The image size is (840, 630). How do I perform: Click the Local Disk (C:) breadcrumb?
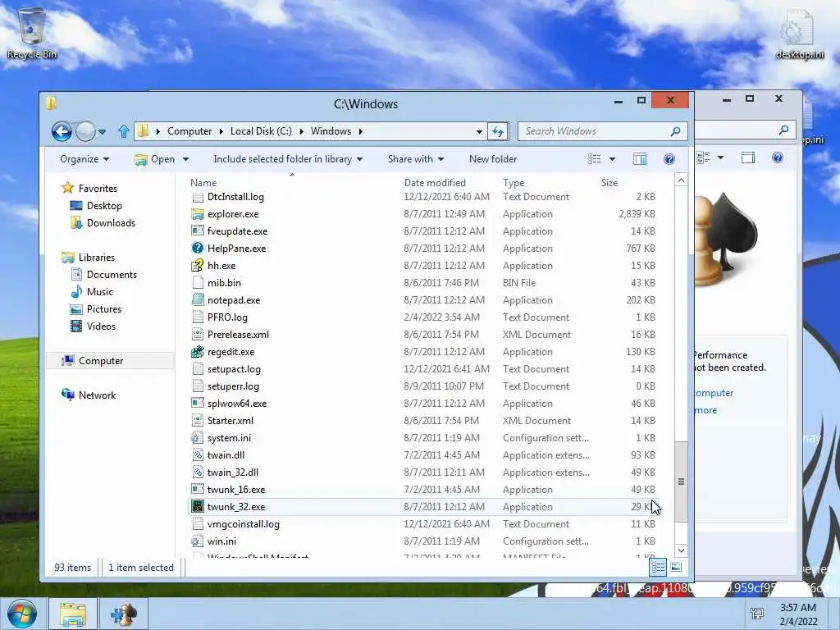pyautogui.click(x=261, y=131)
